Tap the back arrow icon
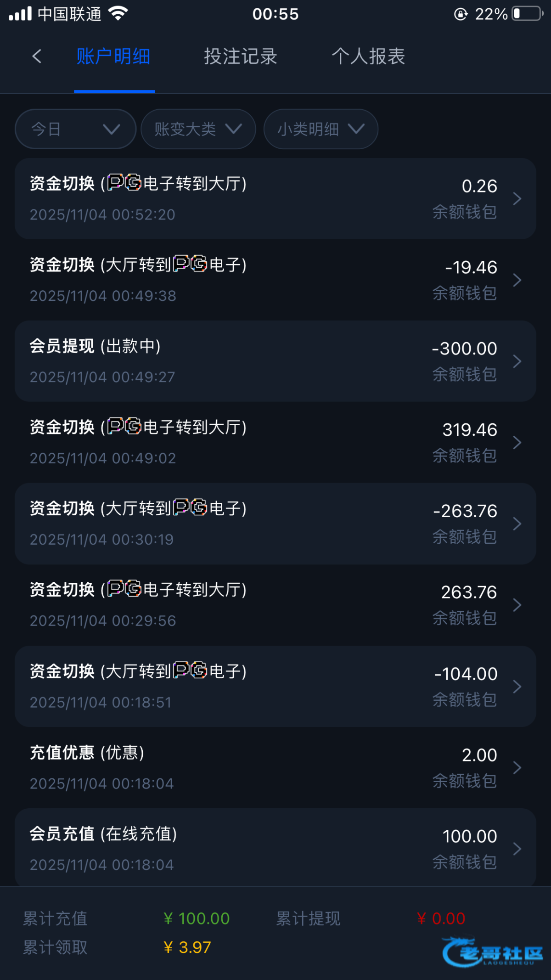The height and width of the screenshot is (980, 551). pyautogui.click(x=37, y=56)
